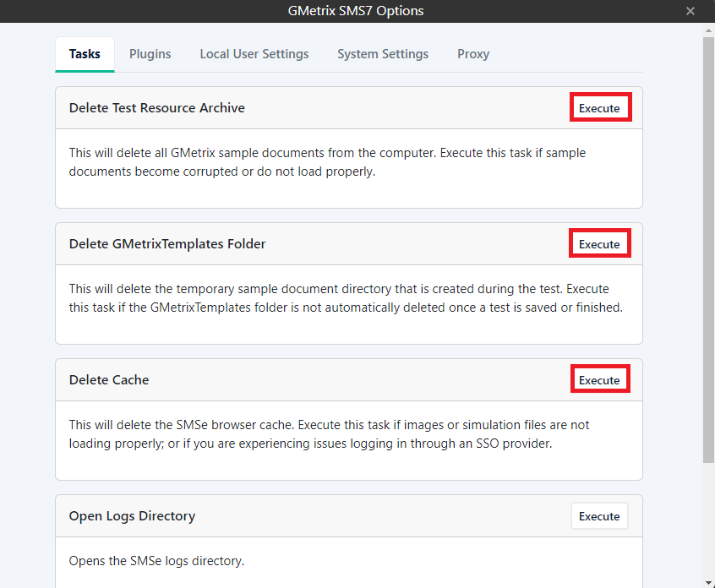Viewport: 715px width, 588px height.
Task: Select the Proxy tab
Action: [473, 54]
